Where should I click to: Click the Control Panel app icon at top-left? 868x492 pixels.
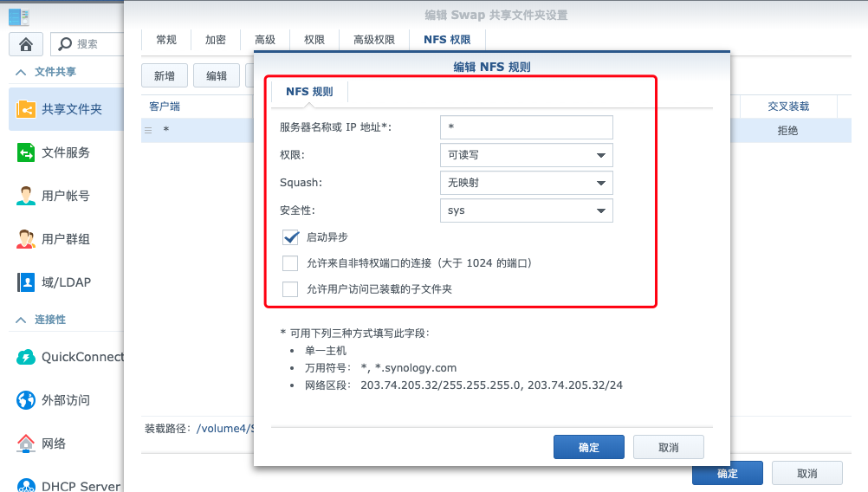[19, 16]
